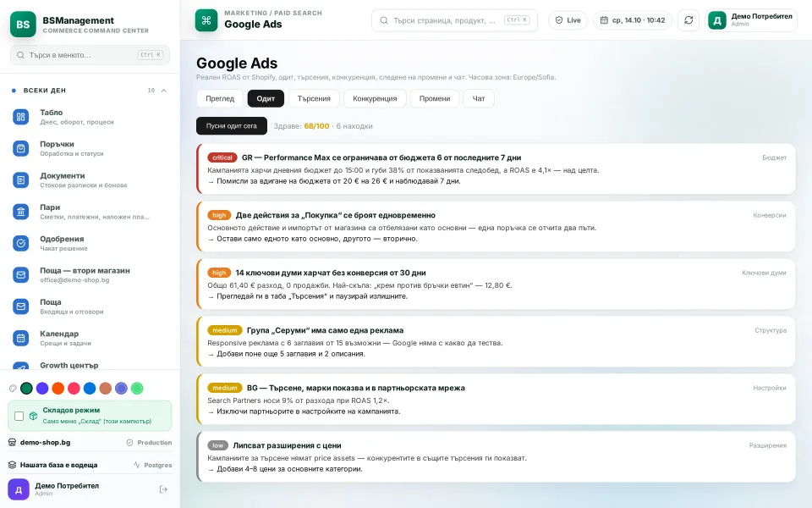This screenshot has width=812, height=508.
Task: Switch to the Преглед tab
Action: pos(220,98)
